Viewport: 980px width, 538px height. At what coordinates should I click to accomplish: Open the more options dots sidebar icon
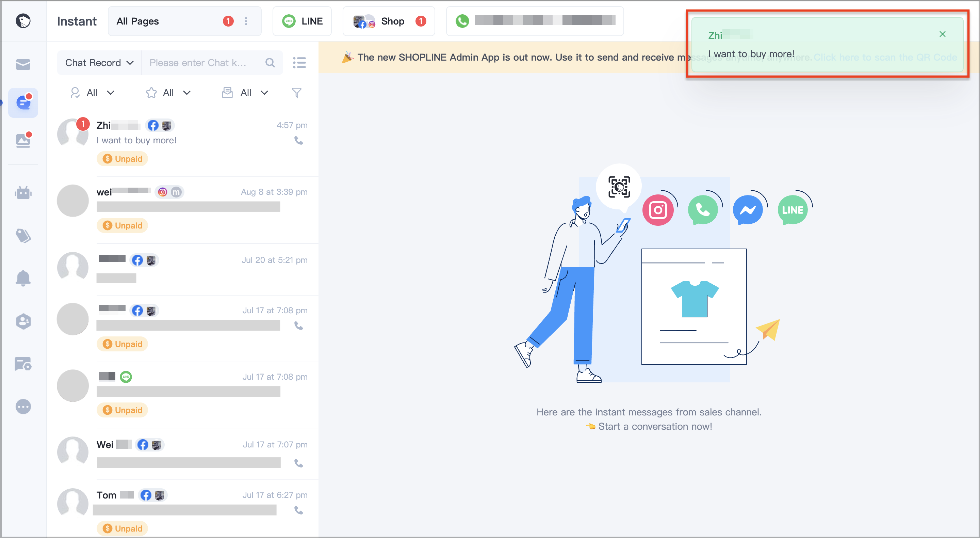point(23,407)
